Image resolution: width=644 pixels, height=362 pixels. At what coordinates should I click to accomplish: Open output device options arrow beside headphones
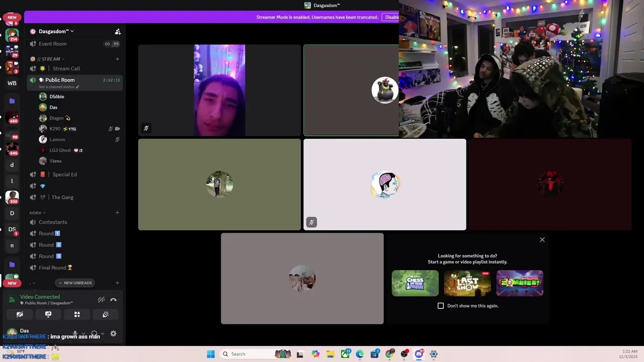[103, 333]
